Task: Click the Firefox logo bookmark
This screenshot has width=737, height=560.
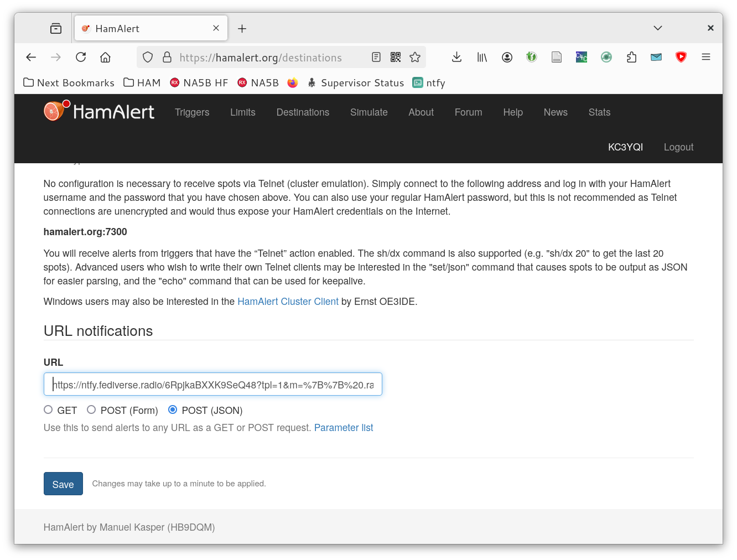Action: (293, 82)
